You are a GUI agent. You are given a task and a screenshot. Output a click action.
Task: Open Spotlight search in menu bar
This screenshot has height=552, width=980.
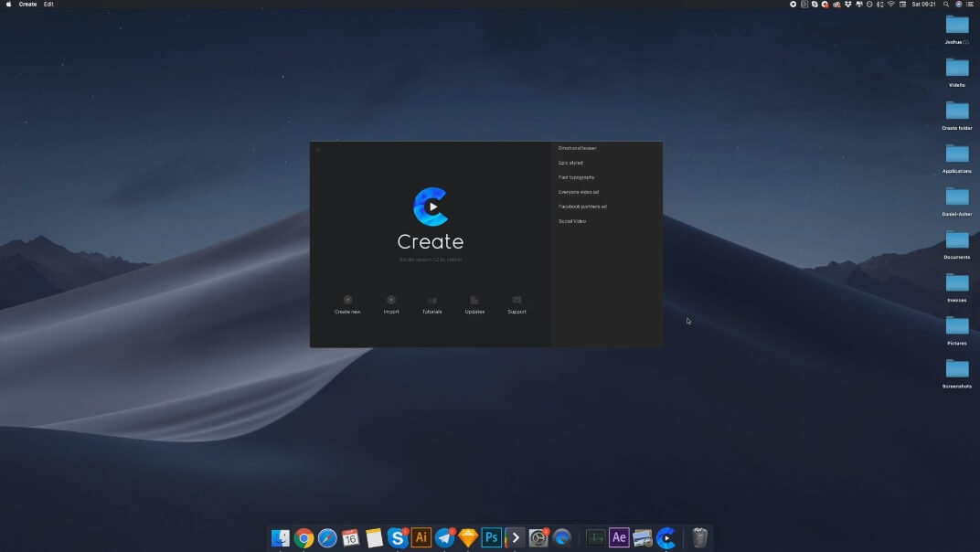(x=946, y=4)
